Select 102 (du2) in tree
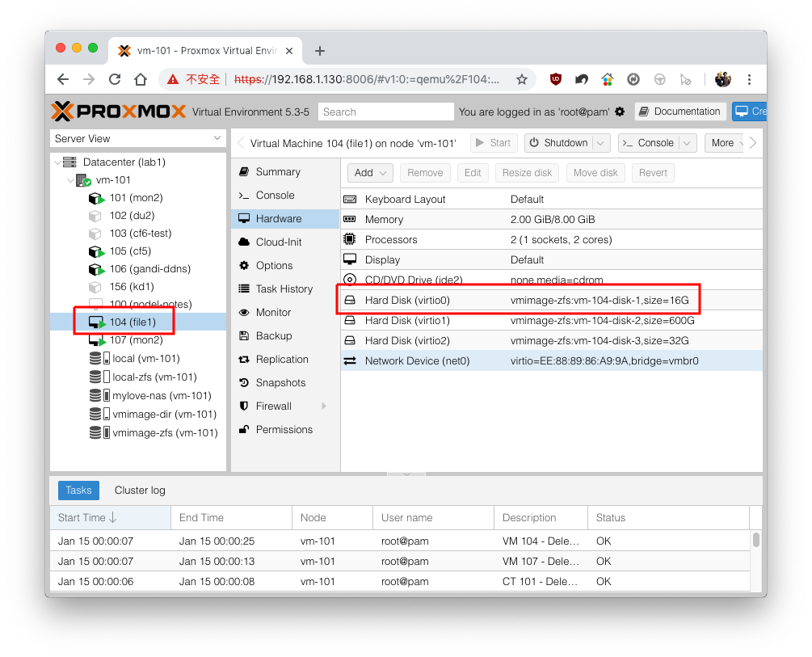The width and height of the screenshot is (812, 657). tap(132, 216)
